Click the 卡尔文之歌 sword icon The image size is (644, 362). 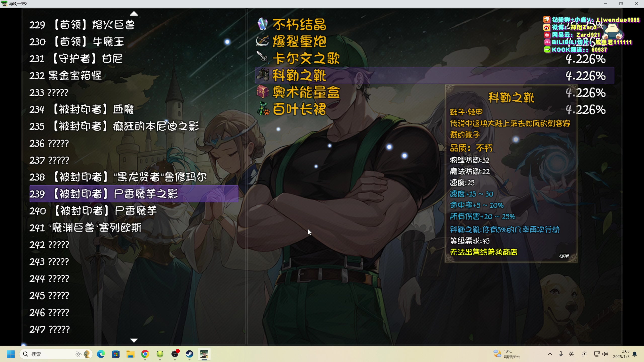[x=263, y=58]
